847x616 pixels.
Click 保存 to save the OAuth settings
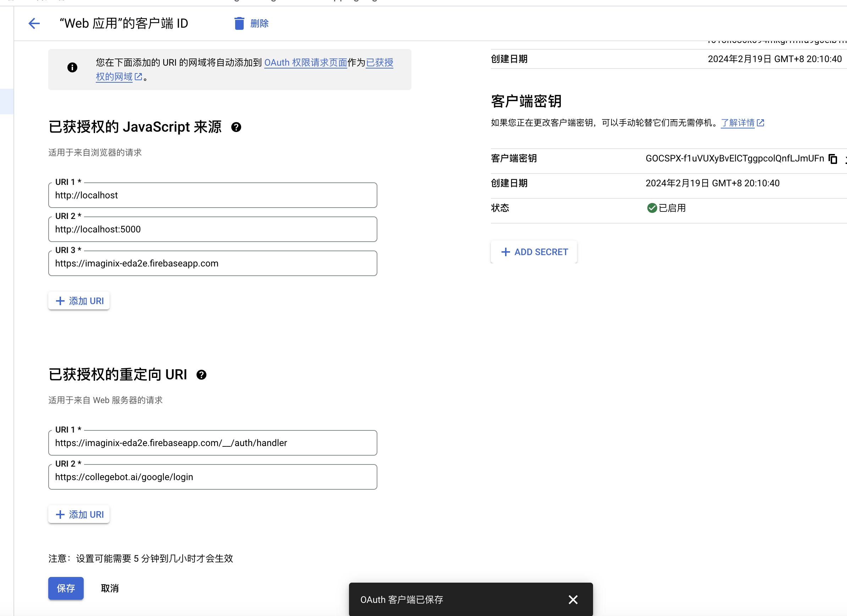pyautogui.click(x=66, y=588)
